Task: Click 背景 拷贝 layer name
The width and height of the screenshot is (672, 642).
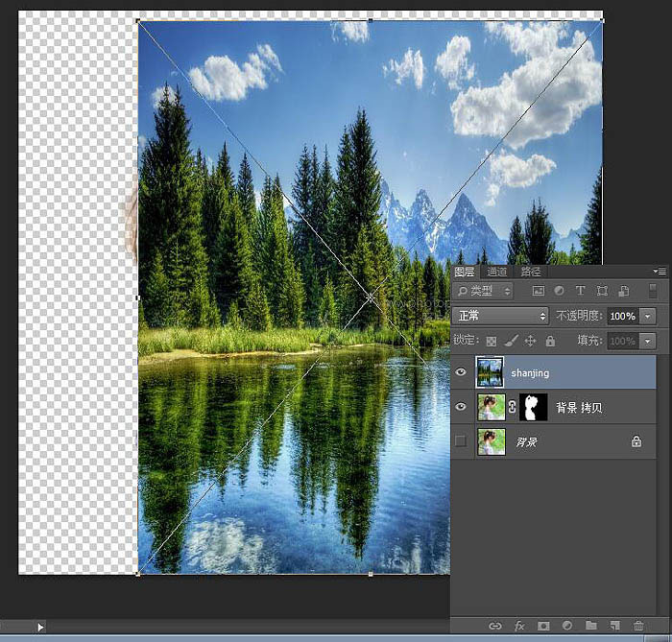Action: [x=579, y=407]
